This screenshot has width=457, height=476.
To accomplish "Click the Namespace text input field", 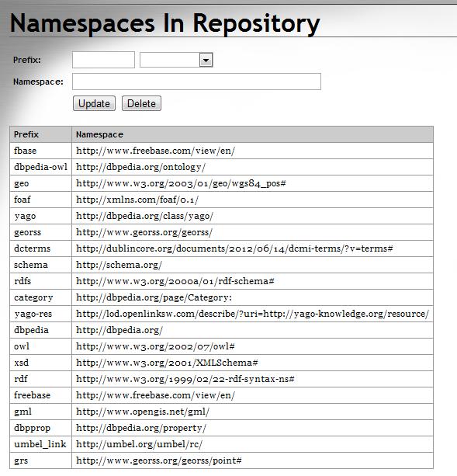I will click(x=196, y=82).
